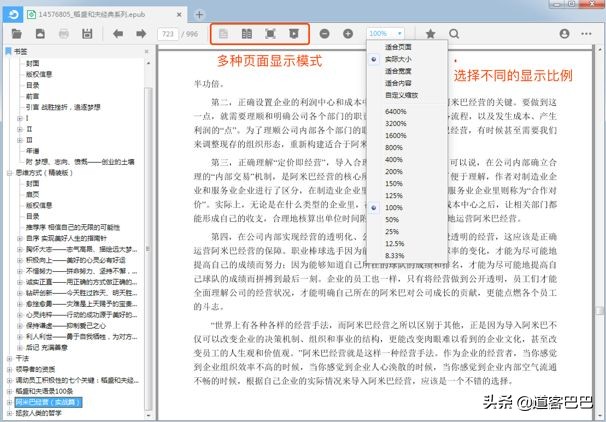
Task: Select two-page display mode icon
Action: click(x=247, y=34)
